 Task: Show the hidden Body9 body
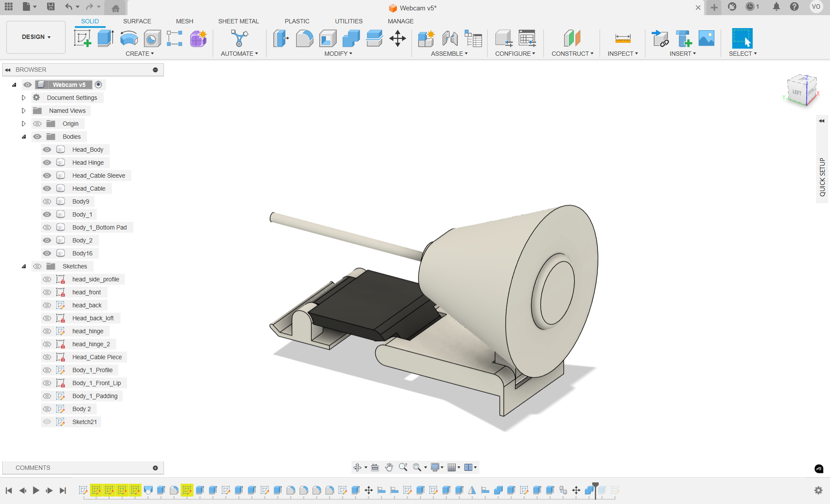(47, 201)
